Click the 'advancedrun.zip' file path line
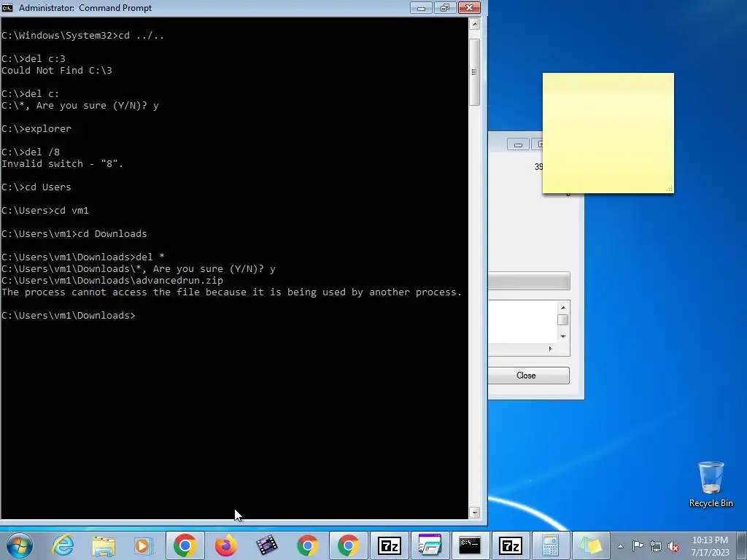The image size is (747, 560). pos(112,281)
